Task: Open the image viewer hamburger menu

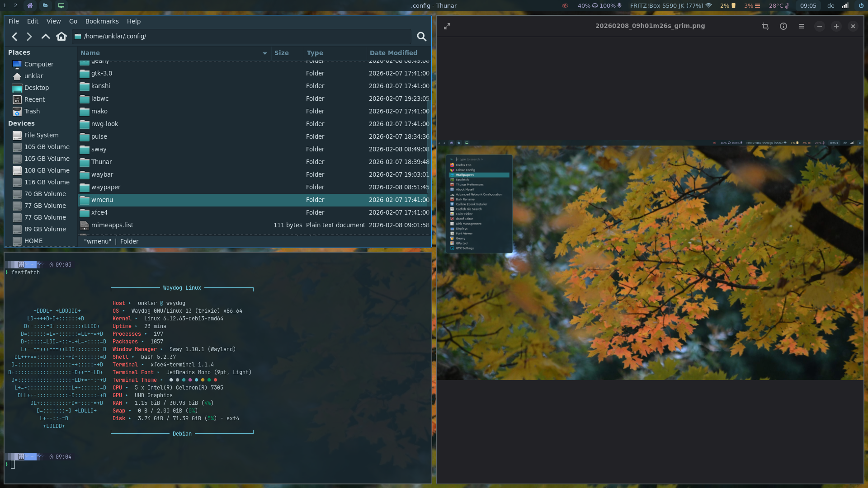Action: (x=801, y=26)
